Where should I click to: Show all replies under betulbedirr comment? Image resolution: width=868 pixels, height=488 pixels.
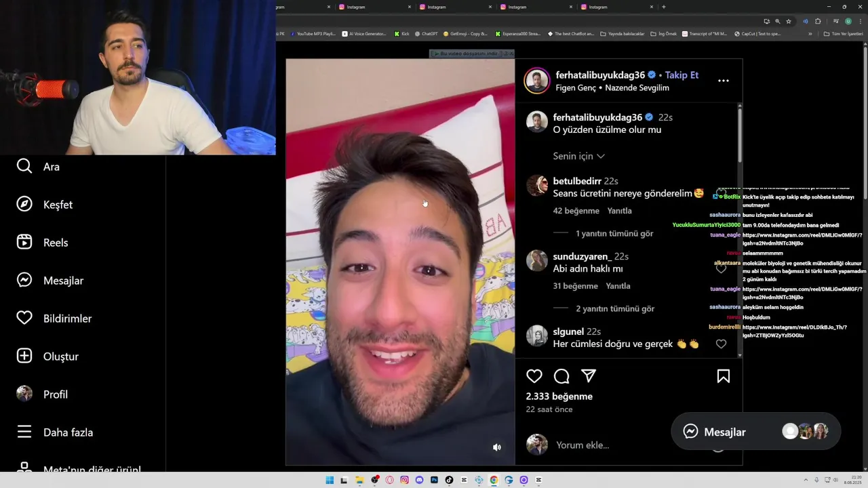coord(614,233)
